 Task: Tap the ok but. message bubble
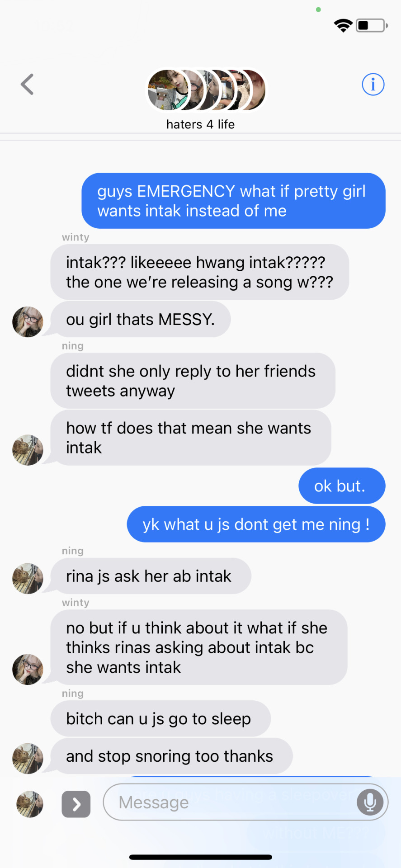[x=342, y=486]
